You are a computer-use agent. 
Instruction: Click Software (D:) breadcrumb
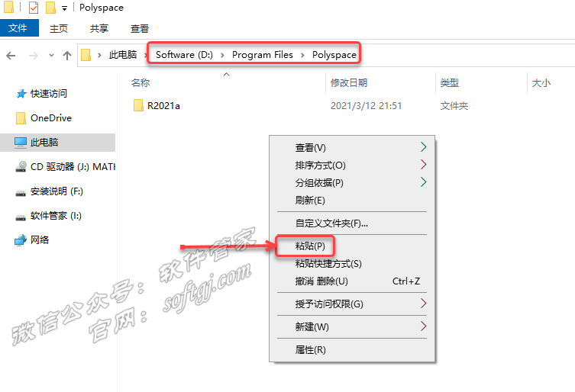[184, 55]
